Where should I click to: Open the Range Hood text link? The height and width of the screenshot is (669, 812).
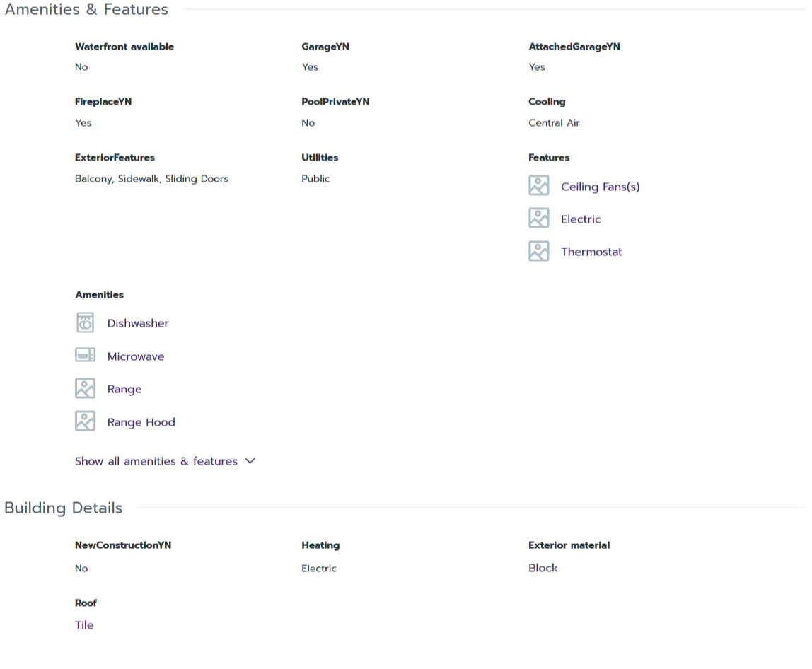click(141, 422)
